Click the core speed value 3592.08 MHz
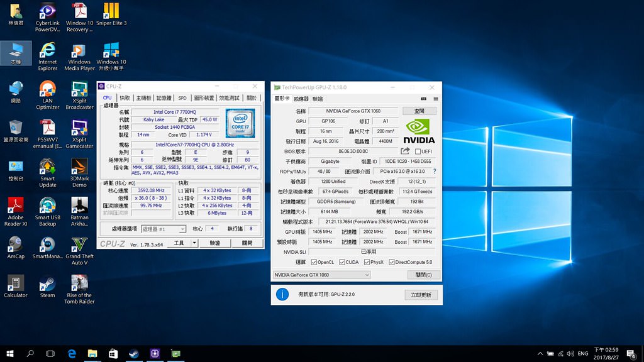The width and height of the screenshot is (644, 362). click(x=151, y=190)
